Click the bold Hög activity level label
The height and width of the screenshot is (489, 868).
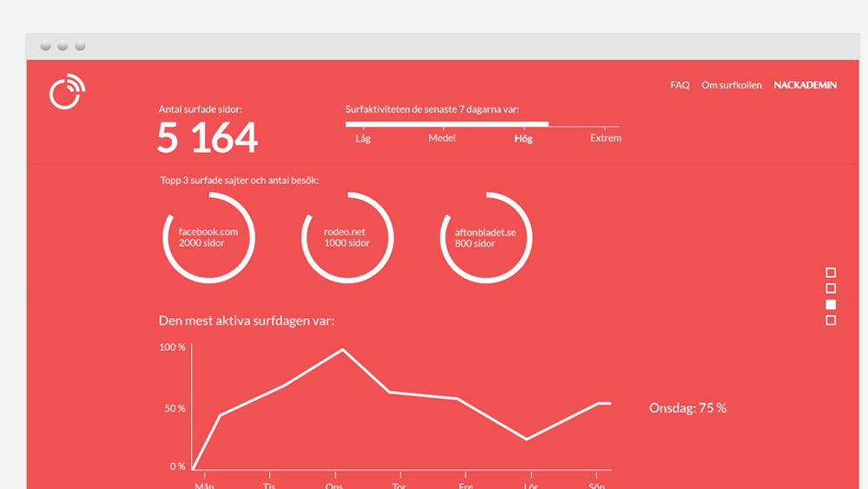tap(523, 139)
